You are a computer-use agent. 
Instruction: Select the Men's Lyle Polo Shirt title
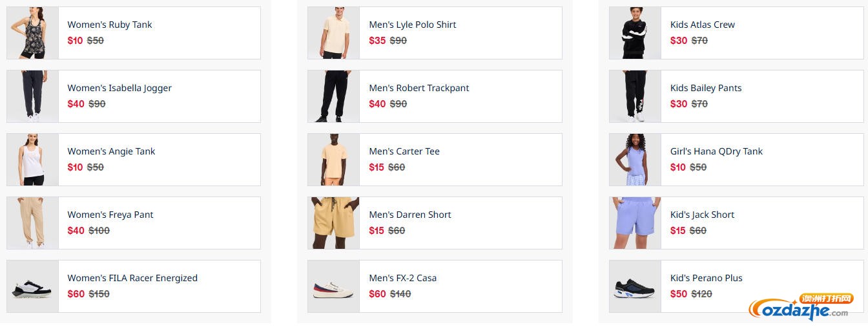(412, 25)
